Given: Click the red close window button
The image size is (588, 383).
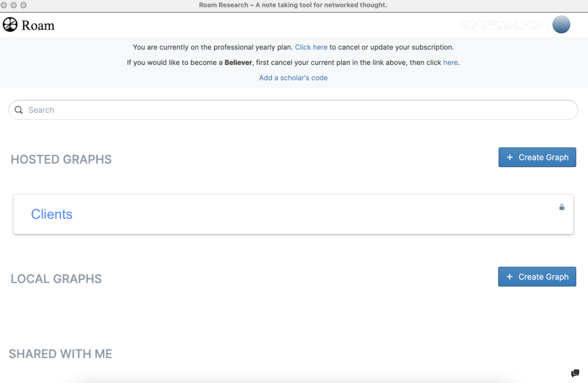Looking at the screenshot, I should (4, 5).
